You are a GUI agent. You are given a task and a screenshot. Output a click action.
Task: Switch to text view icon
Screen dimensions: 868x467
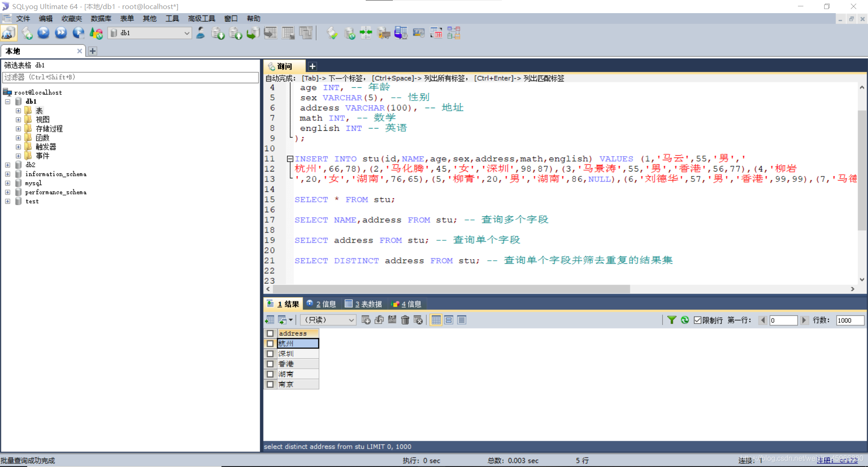[x=462, y=320]
